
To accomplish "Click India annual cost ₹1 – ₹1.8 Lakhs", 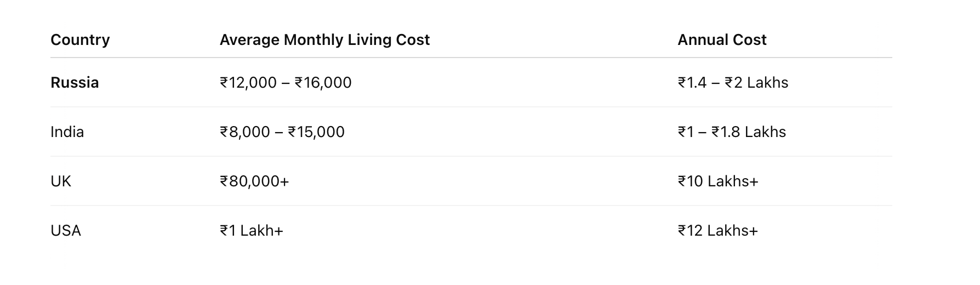I will pos(732,132).
